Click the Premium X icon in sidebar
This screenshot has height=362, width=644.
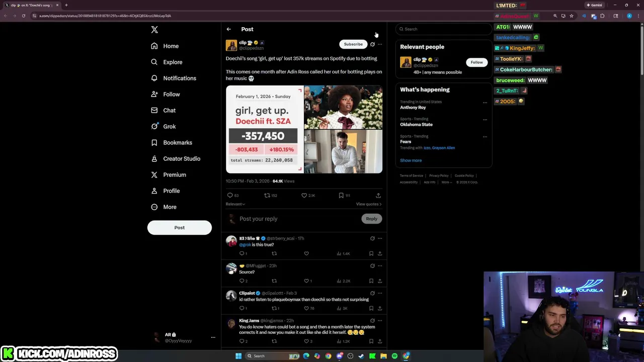click(154, 174)
